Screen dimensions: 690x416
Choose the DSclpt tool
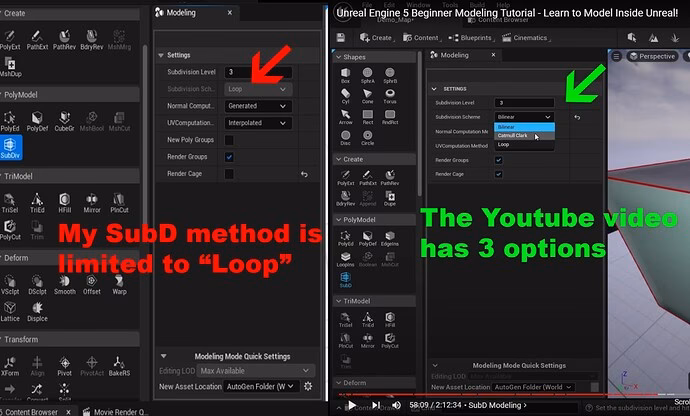point(37,284)
